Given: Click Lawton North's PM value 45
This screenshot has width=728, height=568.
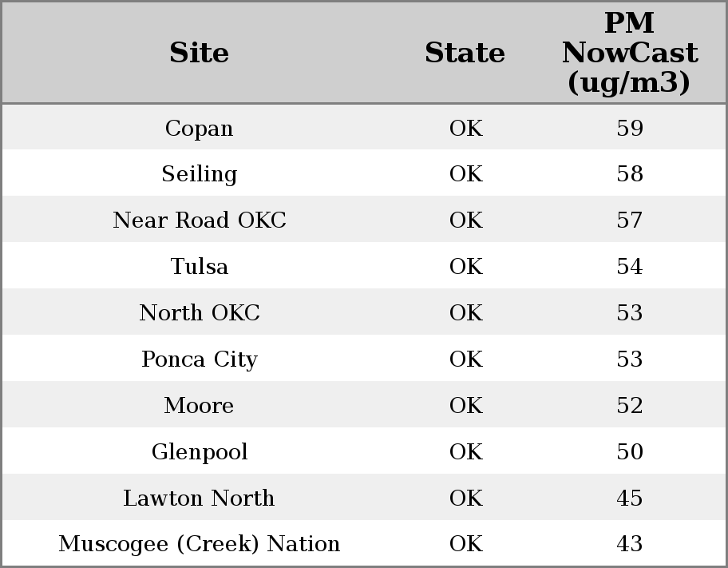Looking at the screenshot, I should [x=629, y=498].
